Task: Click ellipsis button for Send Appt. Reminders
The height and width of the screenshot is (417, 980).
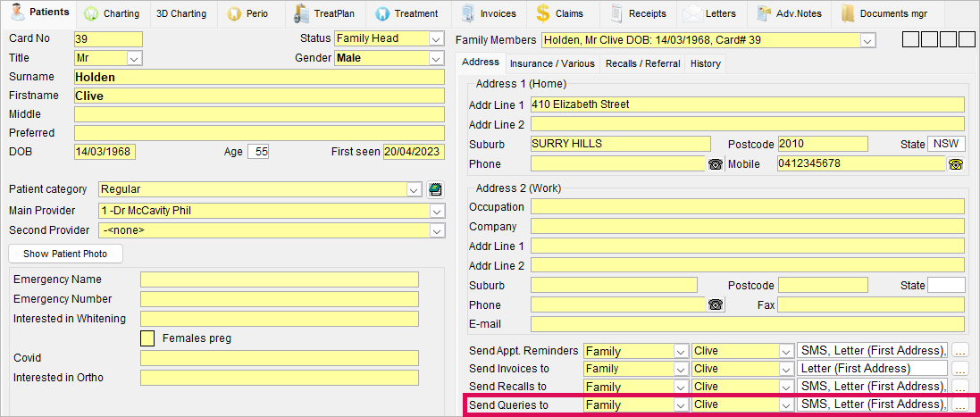Action: [x=960, y=350]
